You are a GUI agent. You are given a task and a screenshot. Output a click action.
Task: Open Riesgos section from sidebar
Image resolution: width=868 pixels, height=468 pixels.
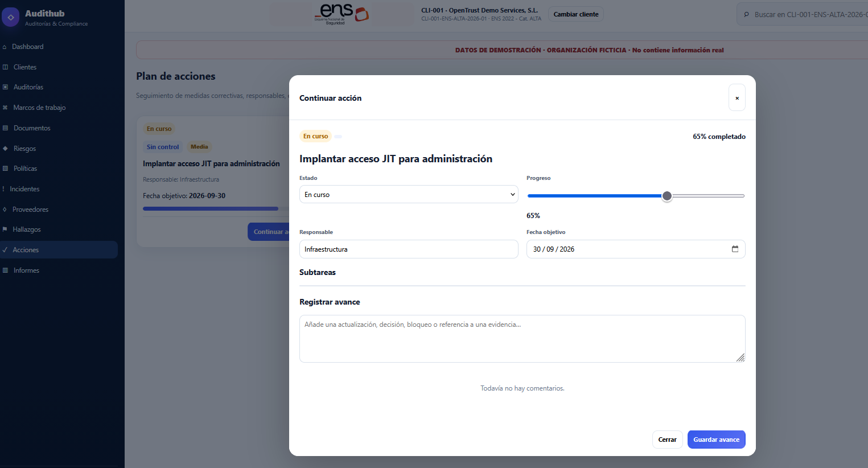click(x=24, y=149)
